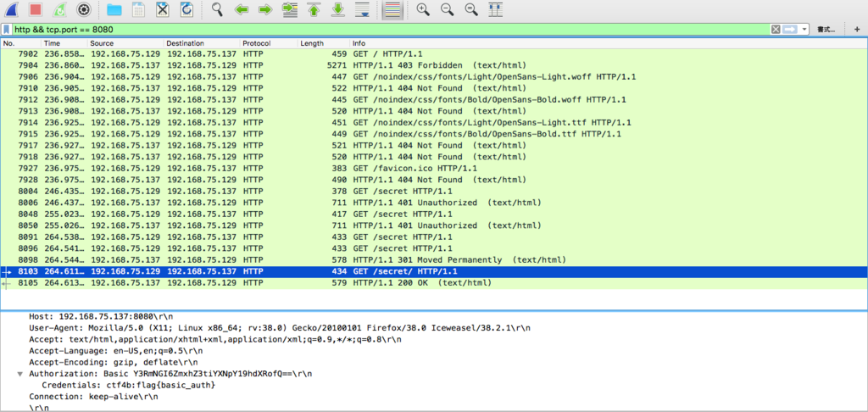This screenshot has height=412, width=868.
Task: Select packet 7915 OpenSans-Bold.ttf request
Action: (433, 134)
